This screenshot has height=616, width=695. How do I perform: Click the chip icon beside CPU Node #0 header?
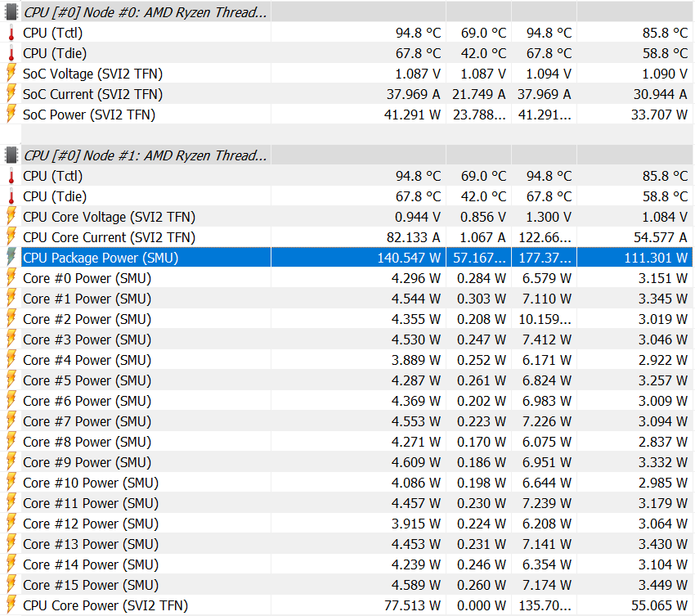pyautogui.click(x=11, y=12)
